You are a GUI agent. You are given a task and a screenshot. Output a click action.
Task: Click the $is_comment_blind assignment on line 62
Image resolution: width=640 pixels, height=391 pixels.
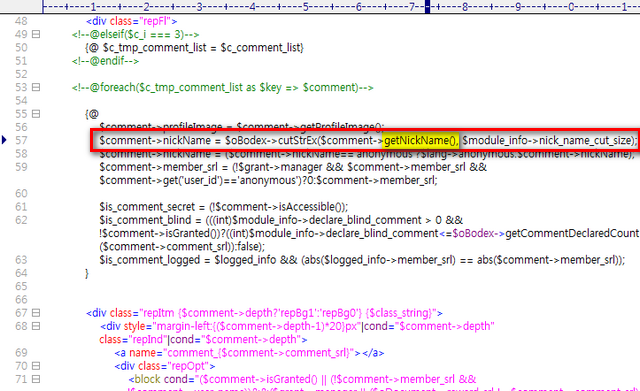point(281,220)
